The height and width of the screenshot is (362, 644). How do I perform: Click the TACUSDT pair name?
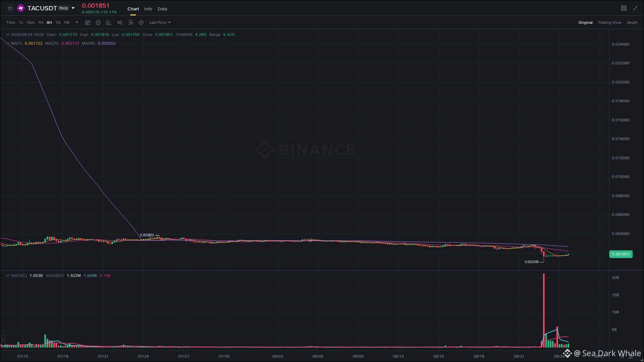(x=42, y=8)
